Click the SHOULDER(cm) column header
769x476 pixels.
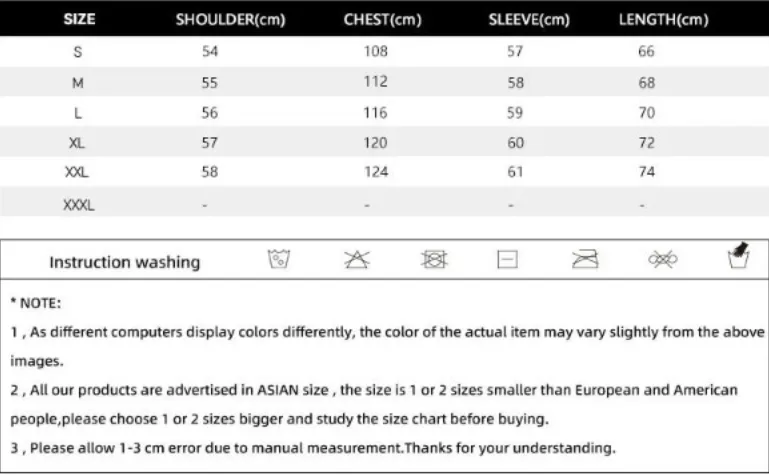click(x=231, y=20)
